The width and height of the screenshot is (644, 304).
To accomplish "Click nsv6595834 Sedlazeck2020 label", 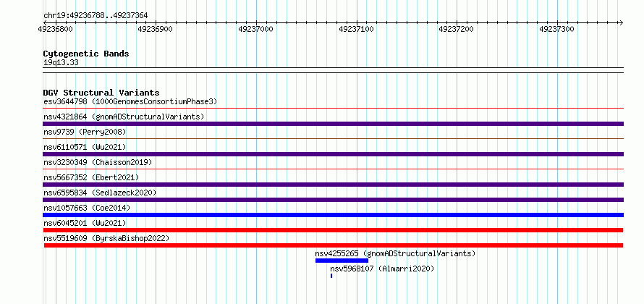I will coord(100,193).
